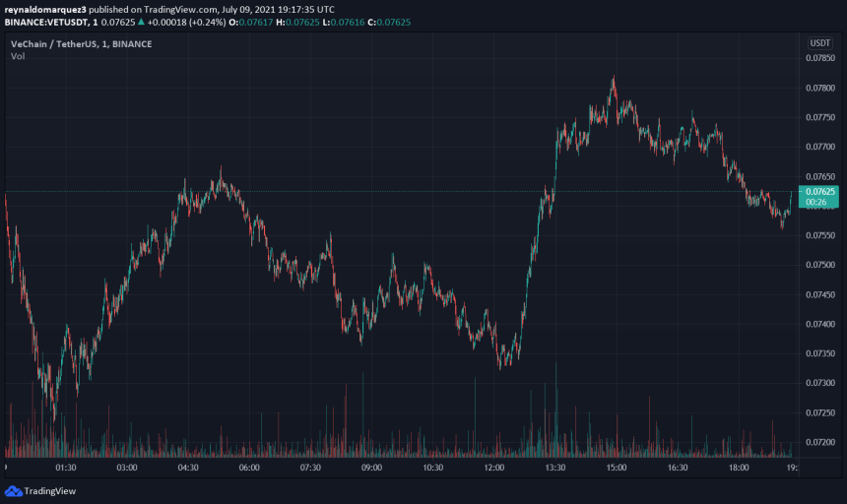Select the 06:00 time axis label
The width and height of the screenshot is (847, 504).
point(249,468)
